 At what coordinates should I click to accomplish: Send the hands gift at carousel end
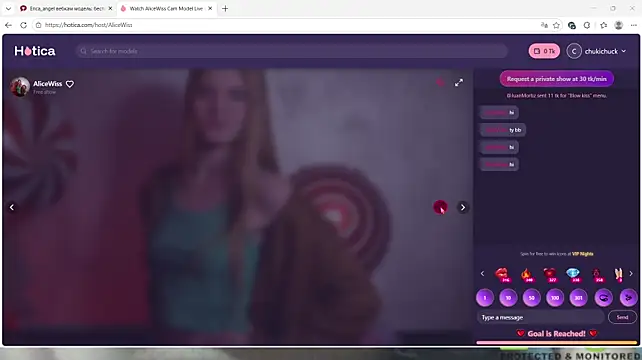[618, 274]
